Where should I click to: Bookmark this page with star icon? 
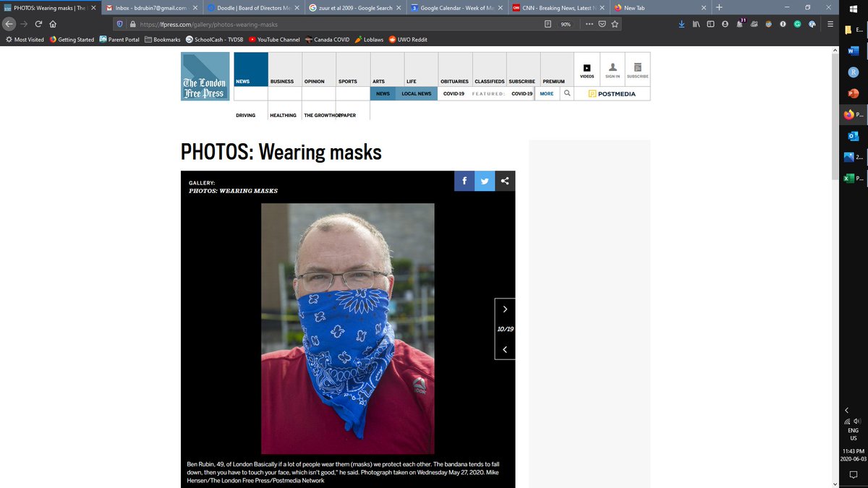click(615, 23)
